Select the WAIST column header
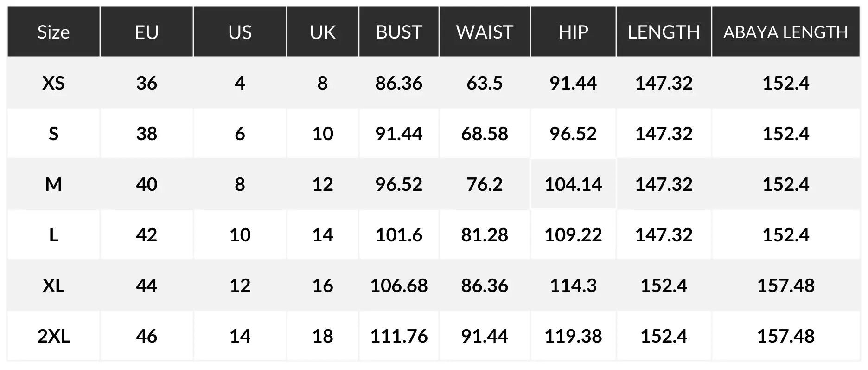This screenshot has height=370, width=868. pyautogui.click(x=485, y=32)
